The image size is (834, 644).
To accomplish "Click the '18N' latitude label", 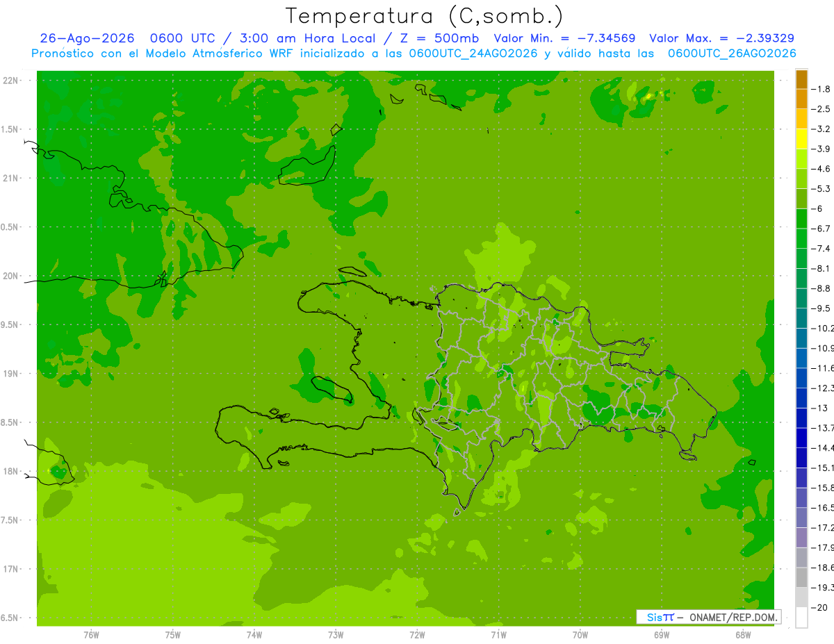I will coord(11,471).
